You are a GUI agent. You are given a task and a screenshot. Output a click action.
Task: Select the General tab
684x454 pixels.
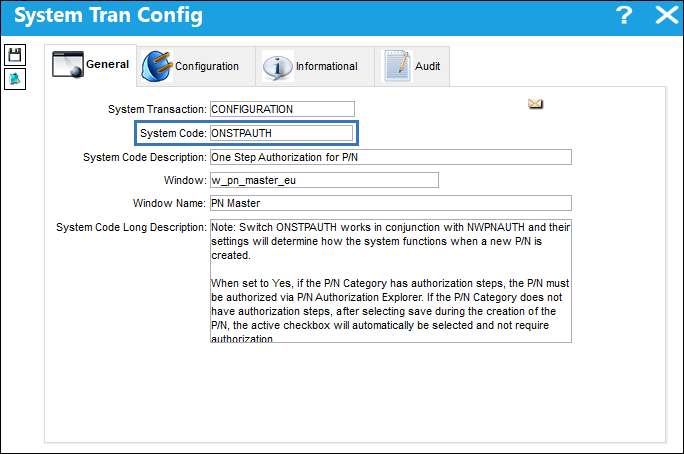tap(90, 65)
